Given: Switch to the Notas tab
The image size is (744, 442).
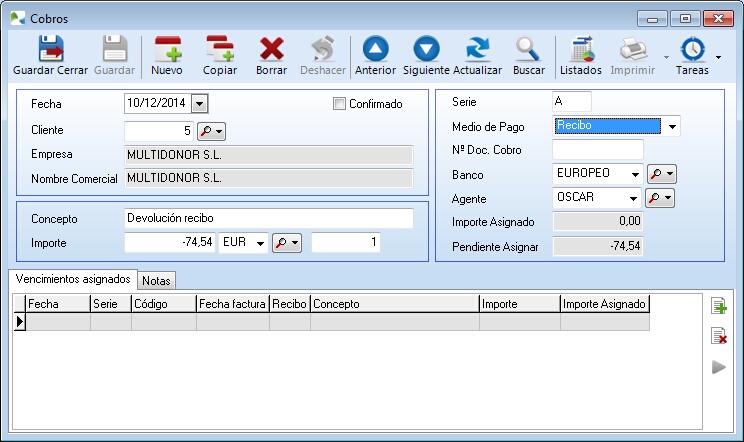Looking at the screenshot, I should [156, 281].
